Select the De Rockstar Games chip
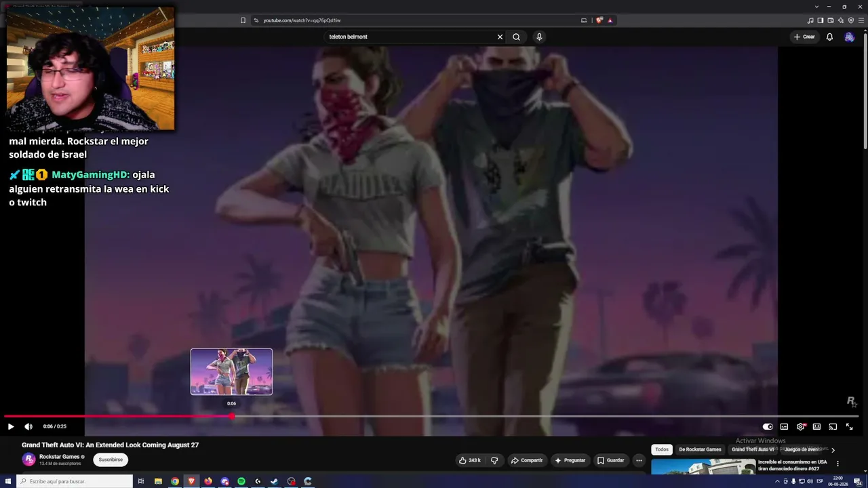868x488 pixels. (x=700, y=449)
